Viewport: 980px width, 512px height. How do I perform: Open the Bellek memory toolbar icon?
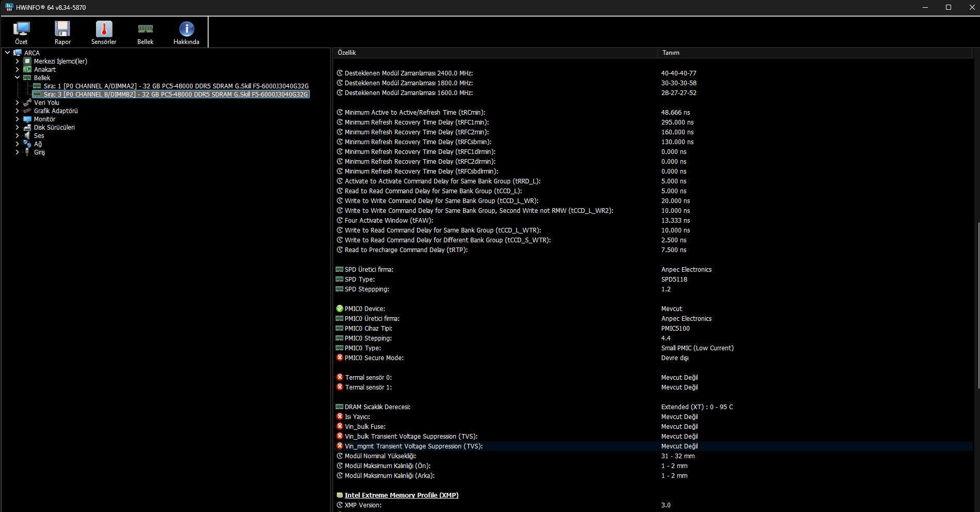[145, 33]
